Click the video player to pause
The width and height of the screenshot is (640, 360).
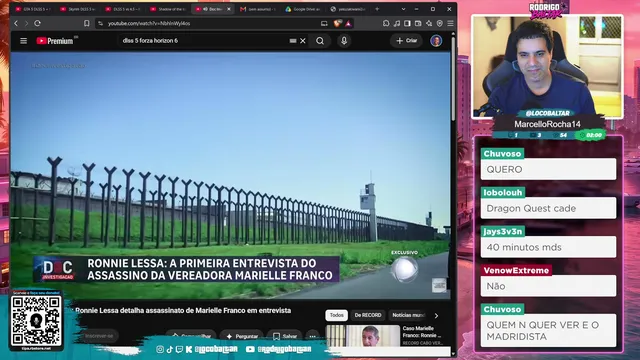(230, 176)
